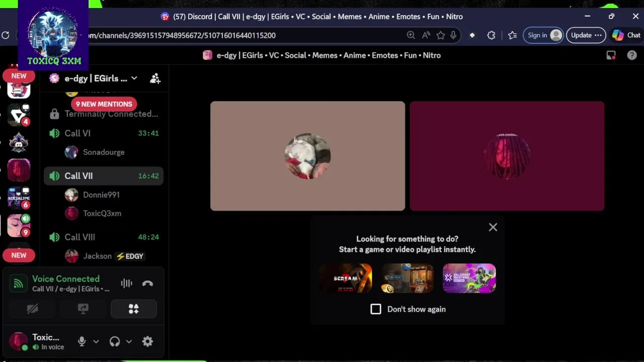Screen dimensions: 644x362
Task: Open the favorites list icon
Action: click(x=512, y=35)
